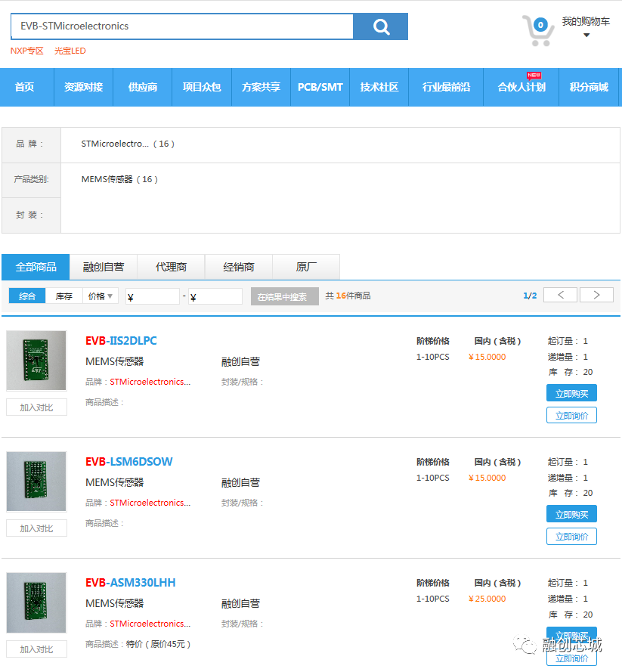
Task: Click 立即询价 for EVB-LSM6DSOW
Action: click(x=571, y=536)
